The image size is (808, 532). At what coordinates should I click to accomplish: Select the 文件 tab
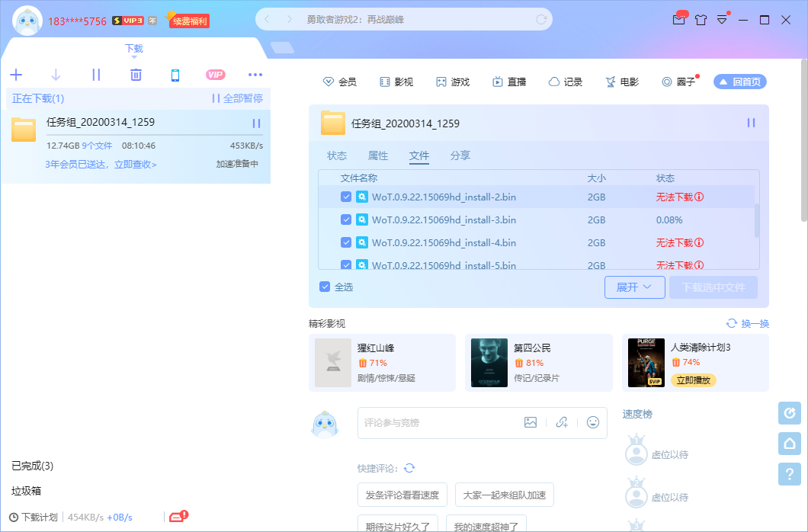(419, 155)
